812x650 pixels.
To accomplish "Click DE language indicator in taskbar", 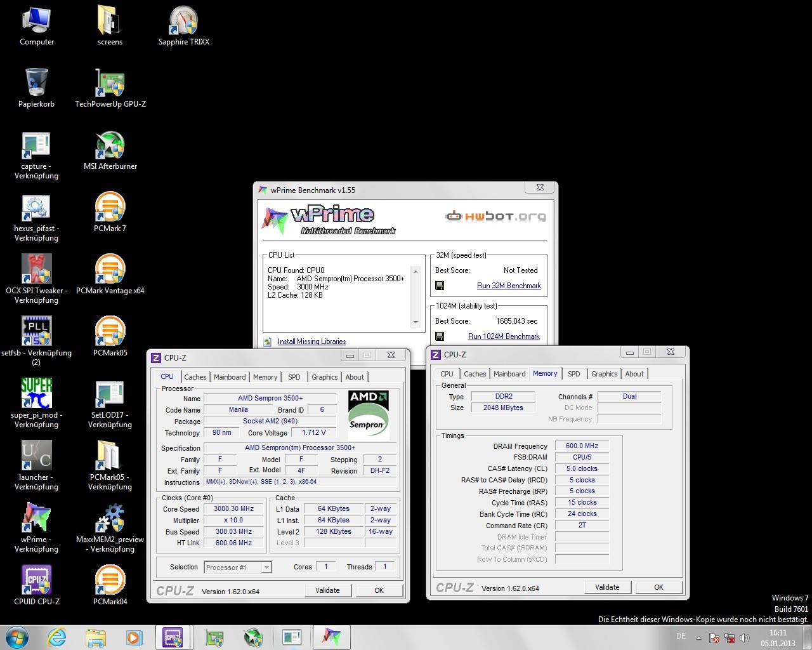I will click(x=681, y=635).
